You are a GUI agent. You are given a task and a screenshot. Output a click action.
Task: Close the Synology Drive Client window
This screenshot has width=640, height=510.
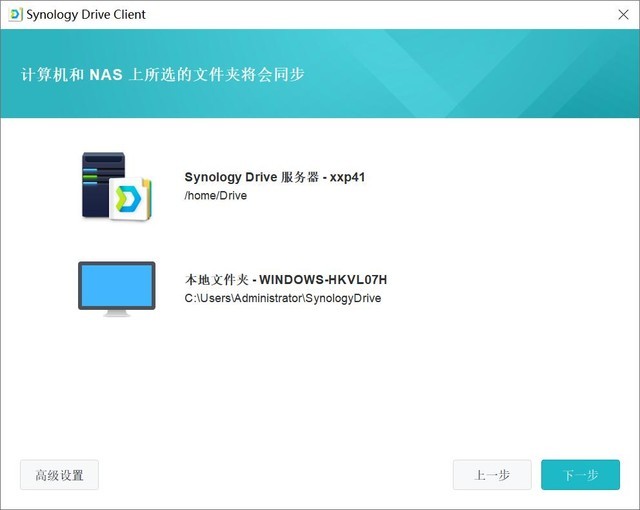tap(623, 15)
